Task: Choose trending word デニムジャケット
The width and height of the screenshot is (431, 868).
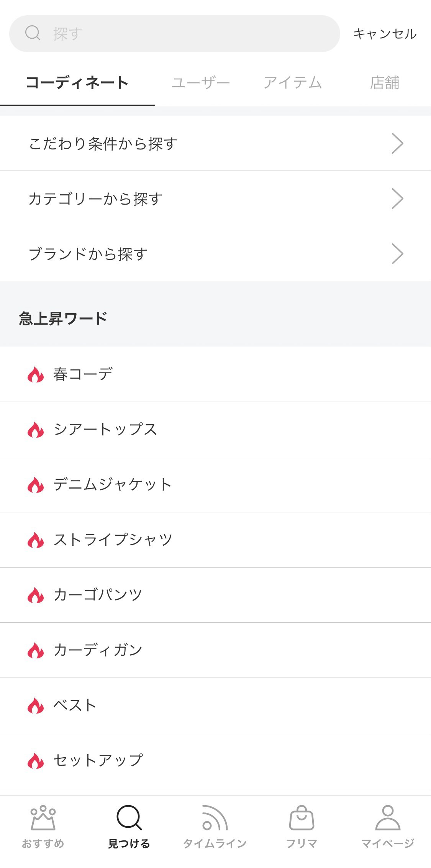Action: coord(113,484)
